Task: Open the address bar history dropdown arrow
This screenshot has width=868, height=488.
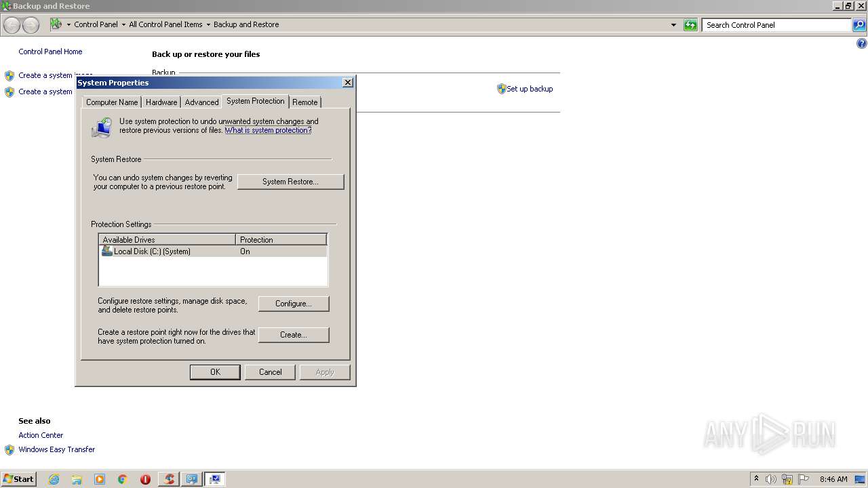Action: click(x=673, y=25)
